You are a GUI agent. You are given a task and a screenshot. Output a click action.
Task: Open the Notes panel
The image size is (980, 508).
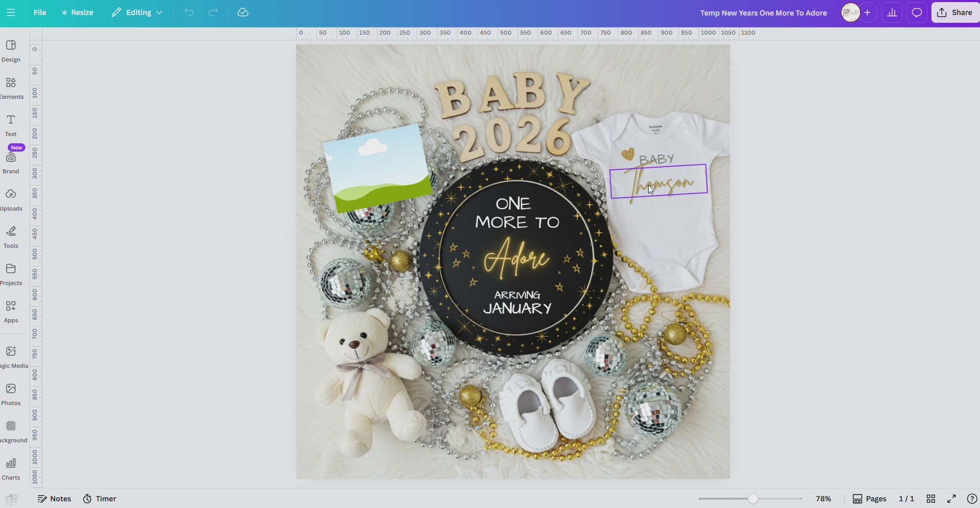click(x=54, y=499)
